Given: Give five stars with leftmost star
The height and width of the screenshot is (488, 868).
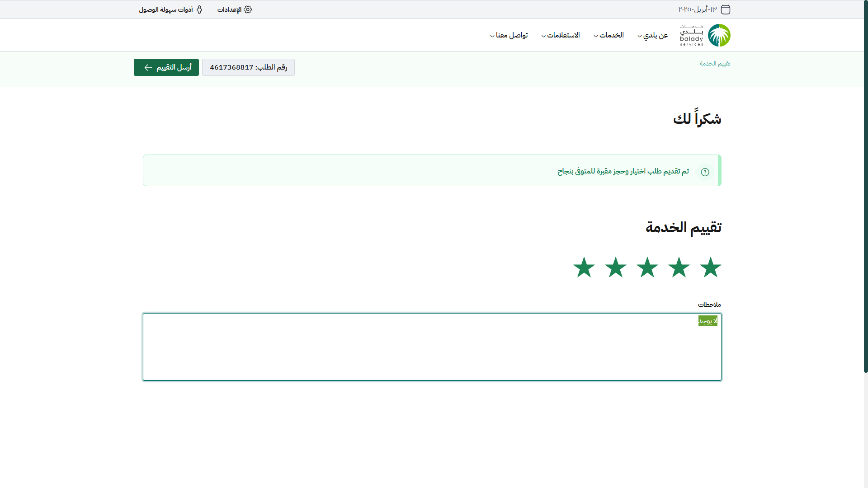Looking at the screenshot, I should pyautogui.click(x=584, y=267).
